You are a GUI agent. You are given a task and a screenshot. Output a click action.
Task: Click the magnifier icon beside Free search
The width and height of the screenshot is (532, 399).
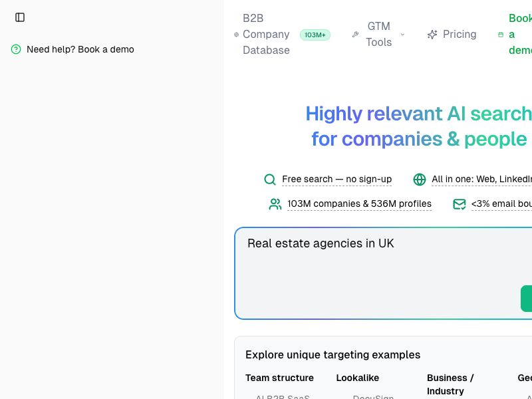pos(270,180)
